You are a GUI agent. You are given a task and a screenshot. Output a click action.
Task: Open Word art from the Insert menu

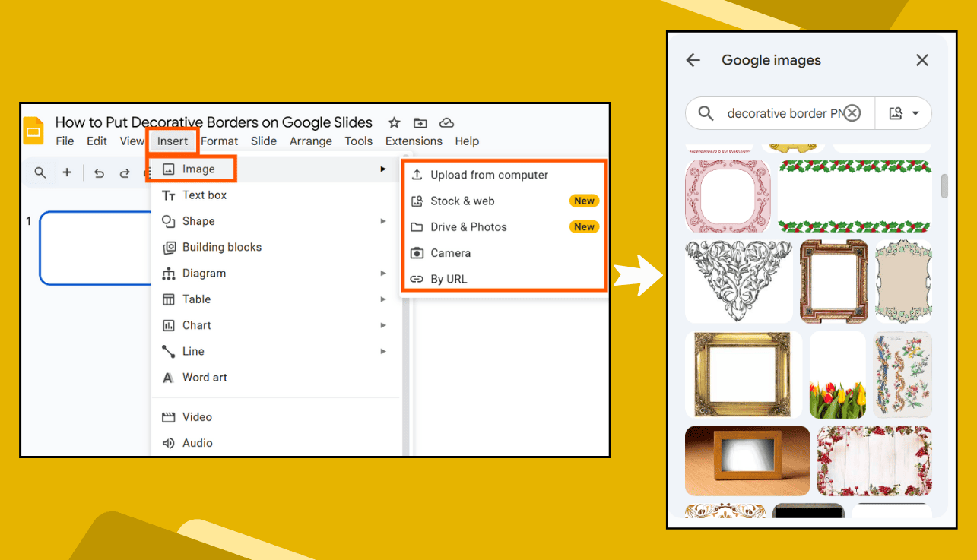pos(202,378)
